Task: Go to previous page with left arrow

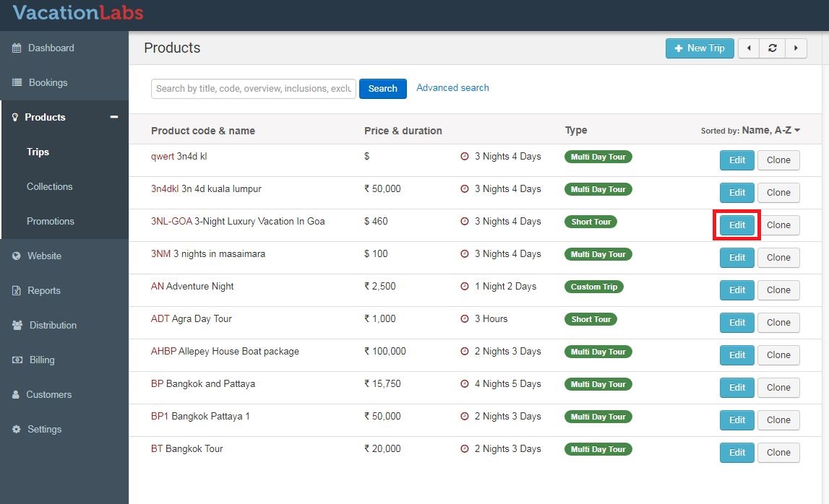Action: (749, 48)
